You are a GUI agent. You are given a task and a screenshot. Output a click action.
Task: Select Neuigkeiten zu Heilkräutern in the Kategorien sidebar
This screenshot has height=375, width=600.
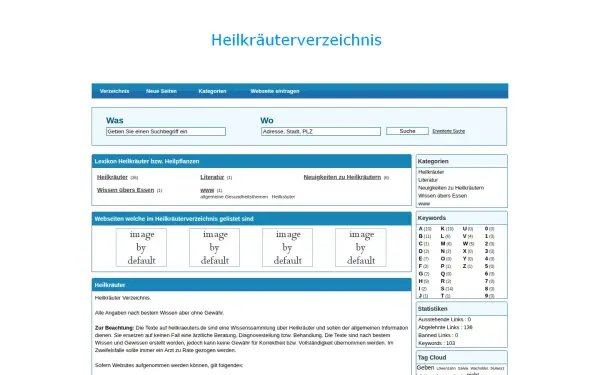tap(451, 188)
